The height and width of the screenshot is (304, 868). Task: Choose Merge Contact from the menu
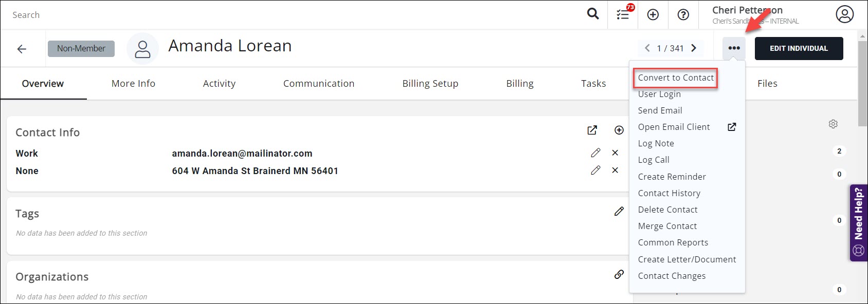(667, 226)
